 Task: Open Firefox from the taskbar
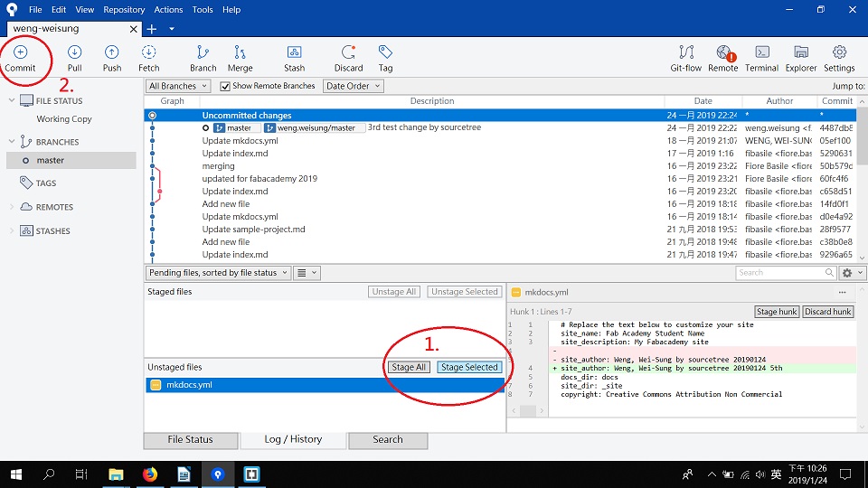pyautogui.click(x=149, y=474)
